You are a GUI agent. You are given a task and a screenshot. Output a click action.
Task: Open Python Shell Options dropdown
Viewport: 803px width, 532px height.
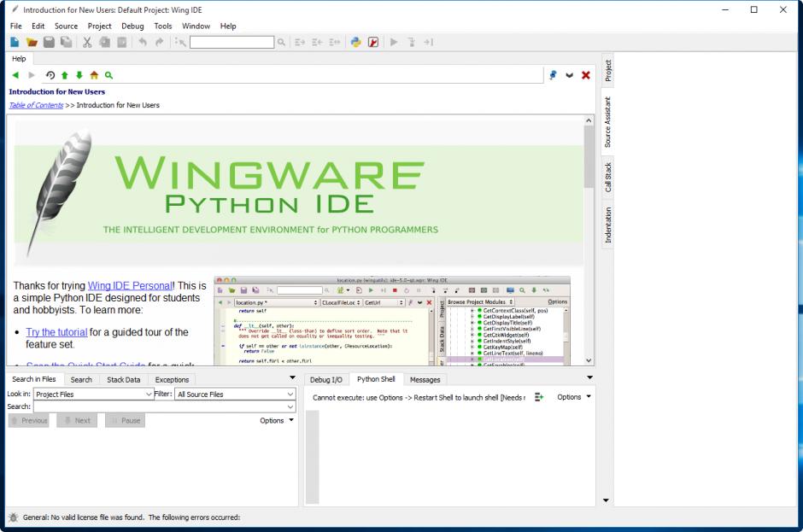point(574,397)
